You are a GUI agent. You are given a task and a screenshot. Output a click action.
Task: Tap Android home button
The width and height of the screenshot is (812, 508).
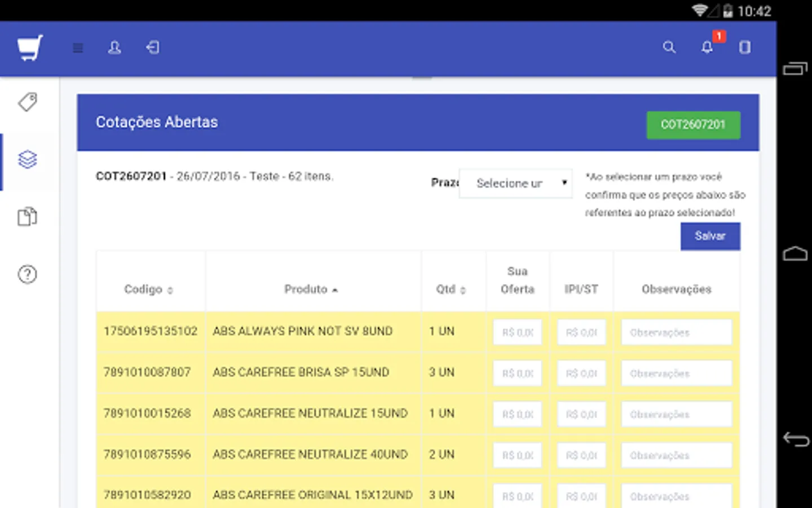pos(795,253)
